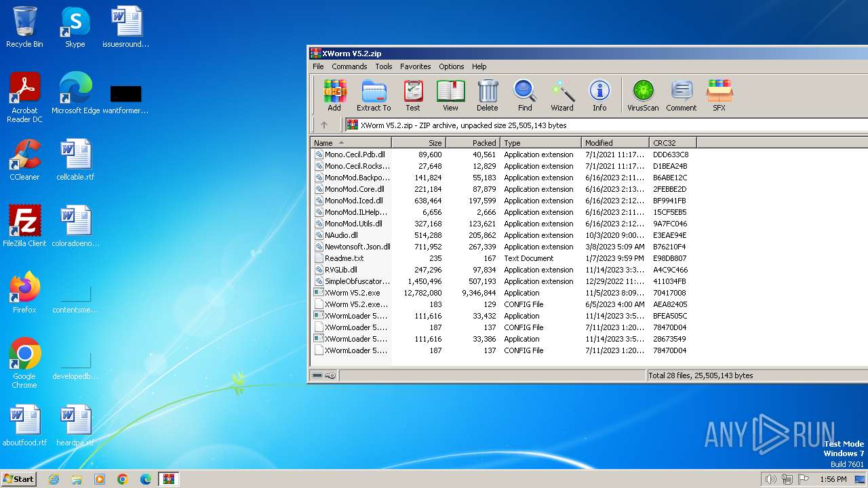Image resolution: width=868 pixels, height=488 pixels.
Task: Select cellcable.rtf document icon
Action: [75, 160]
